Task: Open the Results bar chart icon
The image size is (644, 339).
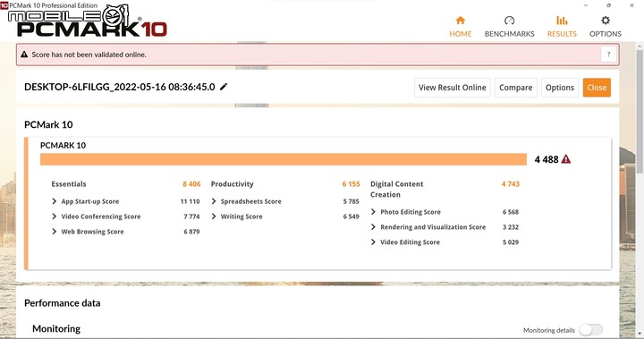Action: (562, 21)
